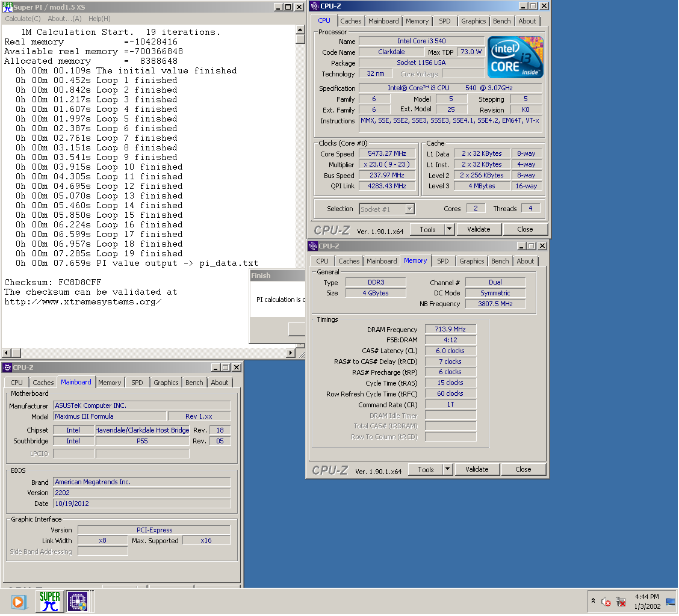The height and width of the screenshot is (616, 679).
Task: Click Core Speed value 5473.27 MHz
Action: (x=386, y=153)
